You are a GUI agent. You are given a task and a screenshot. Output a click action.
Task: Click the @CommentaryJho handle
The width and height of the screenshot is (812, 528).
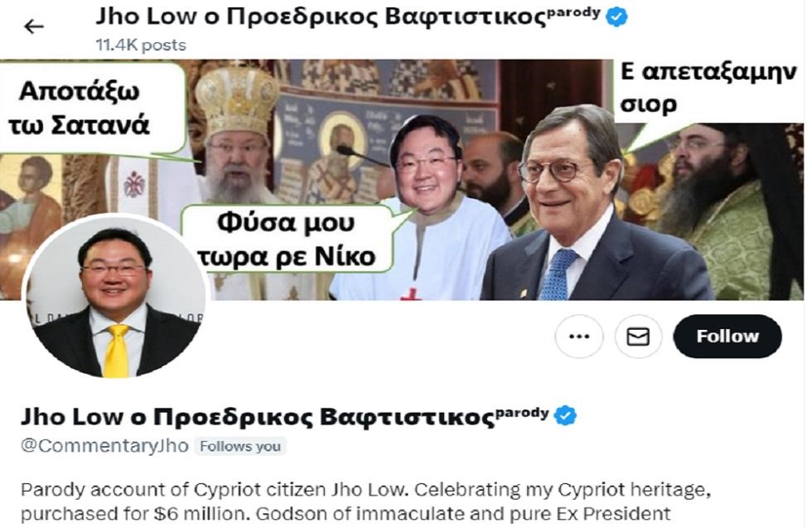tap(104, 446)
